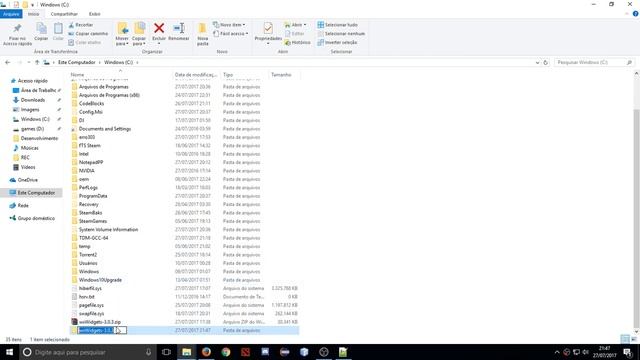This screenshot has width=640, height=360.
Task: Select the ProgramData folder
Action: 93,196
